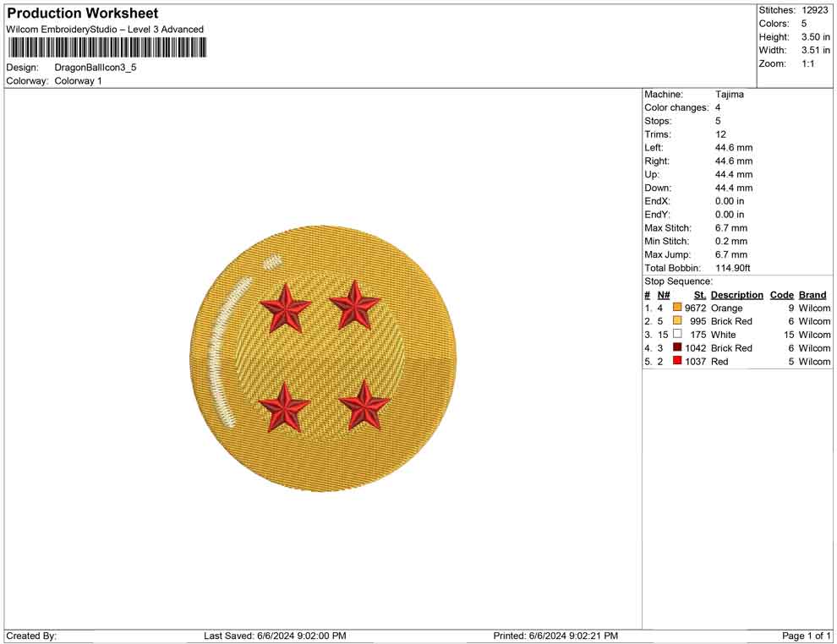This screenshot has width=837, height=644.
Task: Click the Left value '44.6 mm'
Action: [x=734, y=148]
